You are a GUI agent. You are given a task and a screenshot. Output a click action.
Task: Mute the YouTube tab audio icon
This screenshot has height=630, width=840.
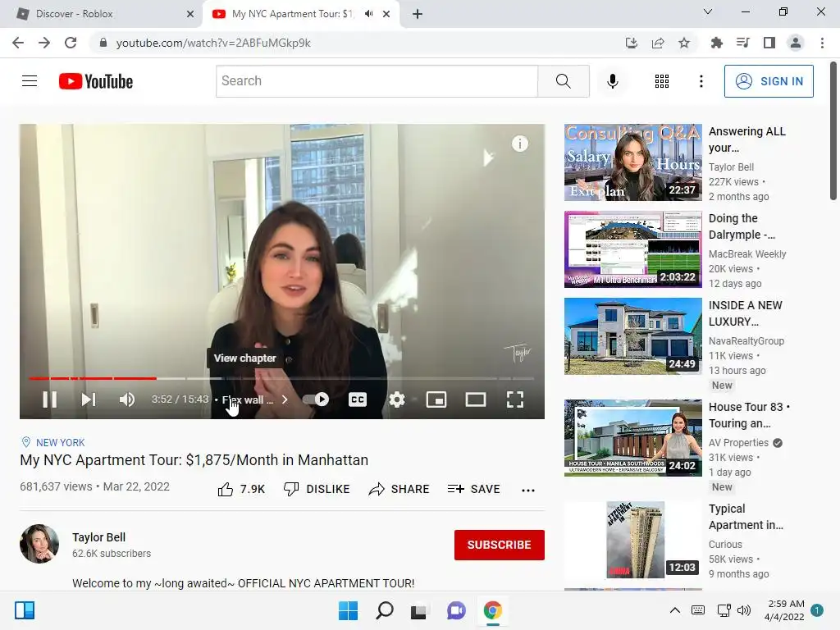point(368,14)
